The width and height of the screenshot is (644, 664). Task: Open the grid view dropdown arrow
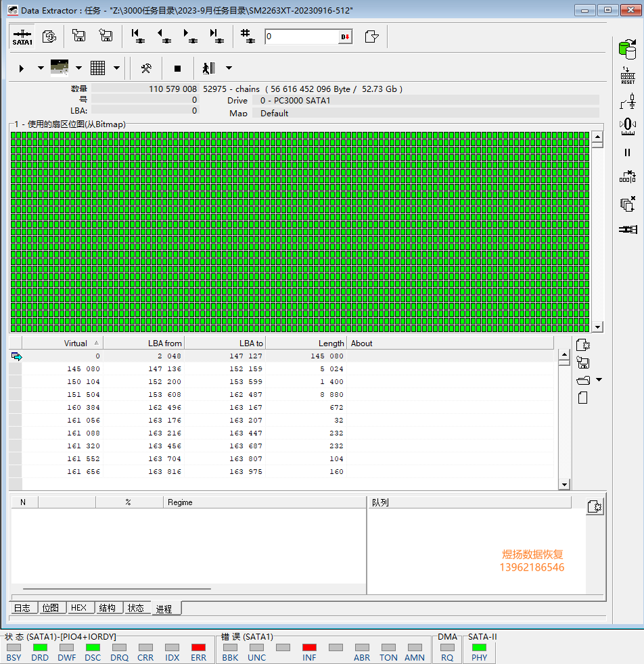[x=116, y=68]
